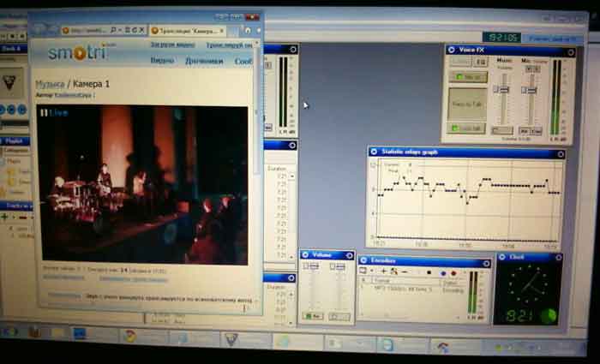Open the Видео menu on smotri
This screenshot has height=364, width=600.
click(x=162, y=61)
